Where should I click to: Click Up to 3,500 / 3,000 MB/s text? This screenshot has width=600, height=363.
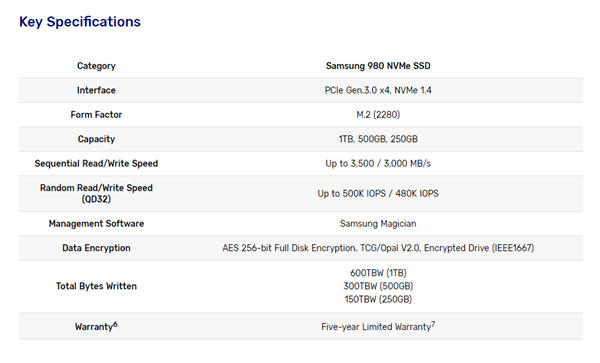(378, 164)
